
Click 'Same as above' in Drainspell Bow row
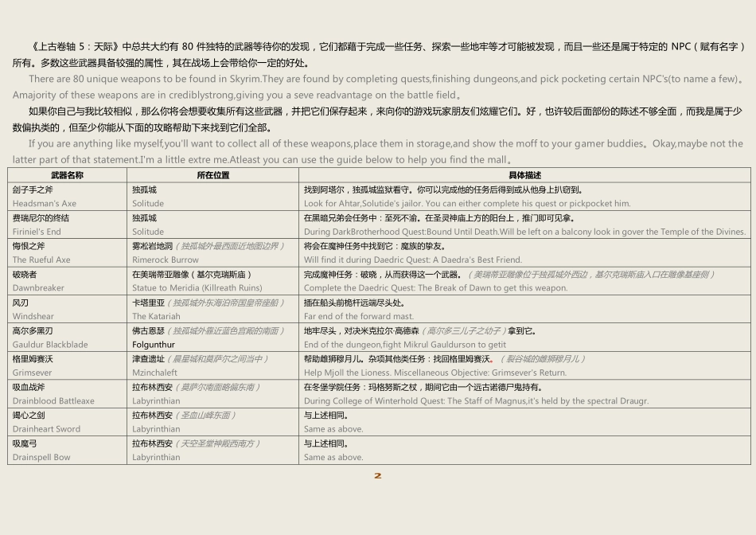coord(333,457)
